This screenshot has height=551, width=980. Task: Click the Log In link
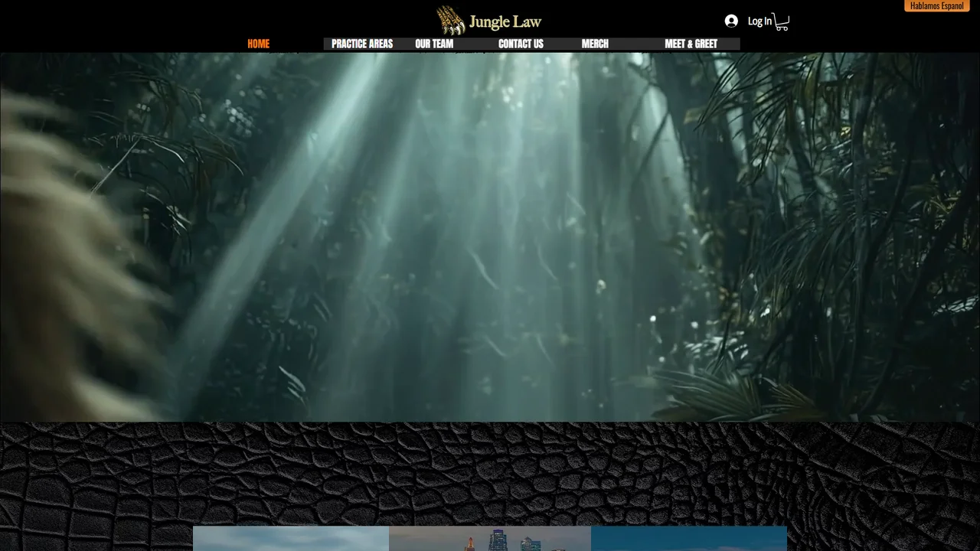[759, 21]
